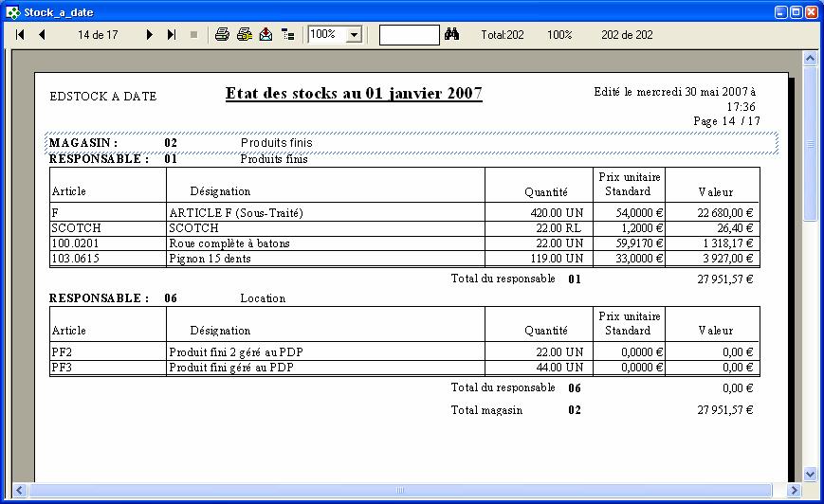The width and height of the screenshot is (824, 504).
Task: Click the stop loading button
Action: 193,35
